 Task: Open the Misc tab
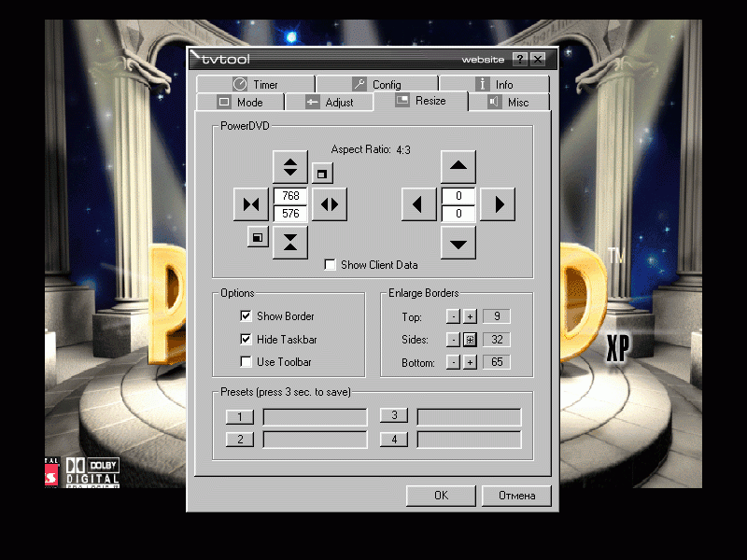click(x=509, y=103)
